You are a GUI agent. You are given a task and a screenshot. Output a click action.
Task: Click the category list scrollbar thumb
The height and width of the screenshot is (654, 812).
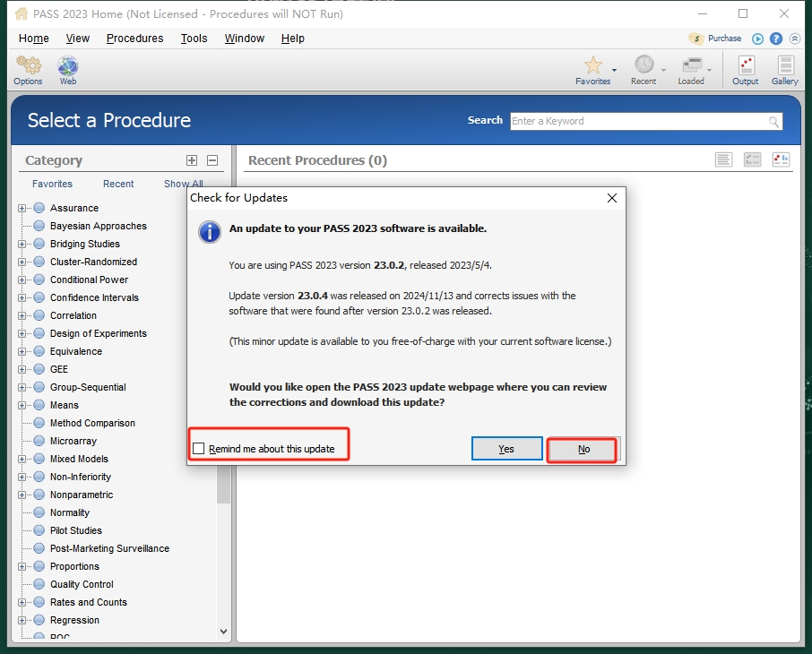[223, 484]
